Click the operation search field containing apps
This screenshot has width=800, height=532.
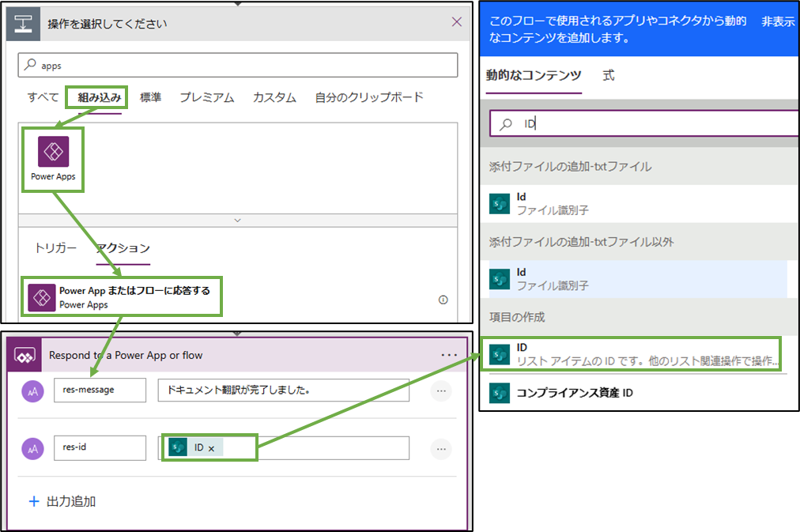(x=238, y=65)
